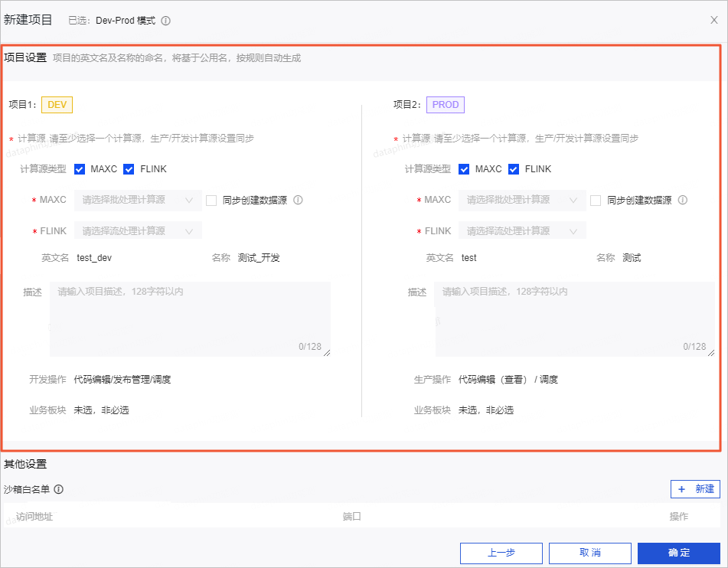This screenshot has height=568, width=728.
Task: Click the PROD tag label
Action: (446, 105)
